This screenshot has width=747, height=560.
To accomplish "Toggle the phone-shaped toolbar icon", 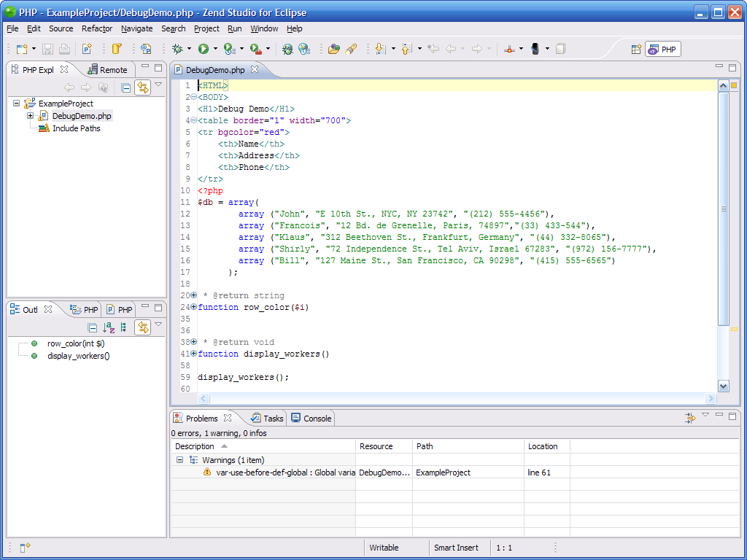I will point(535,49).
